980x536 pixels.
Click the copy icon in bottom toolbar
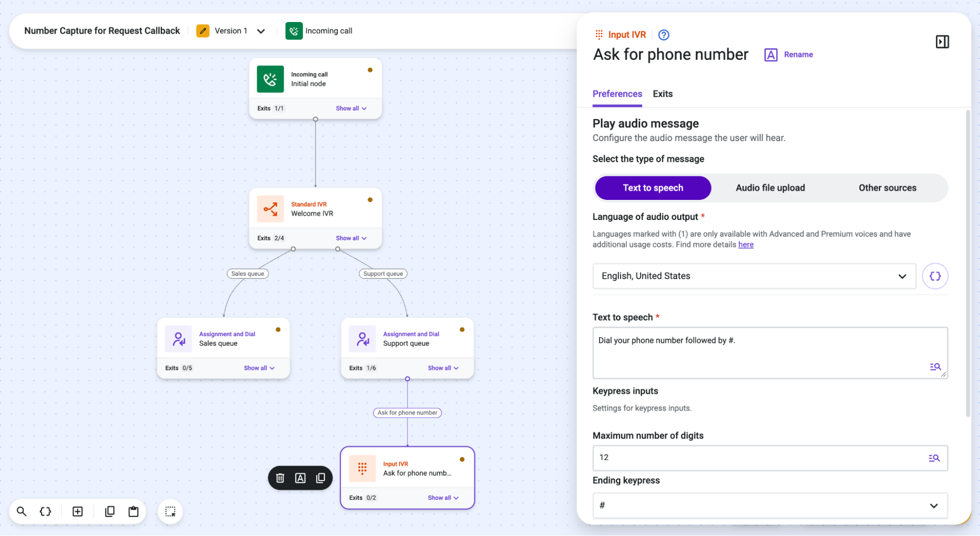point(110,512)
